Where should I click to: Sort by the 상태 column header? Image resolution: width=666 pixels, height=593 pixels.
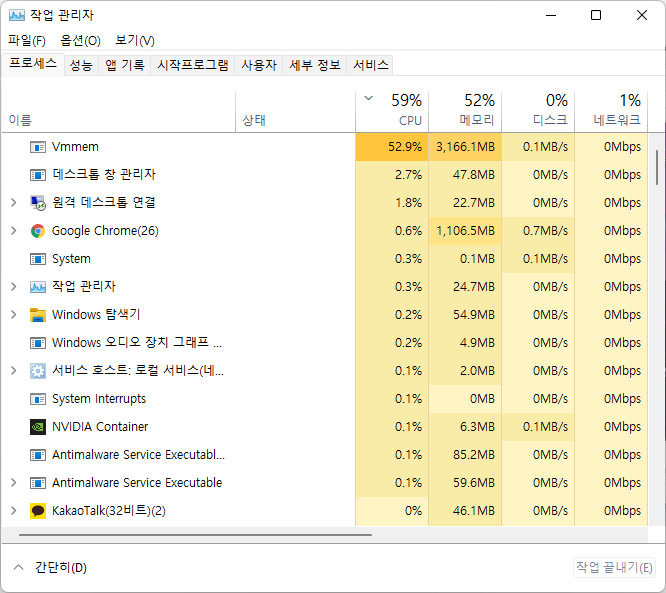[x=295, y=112]
